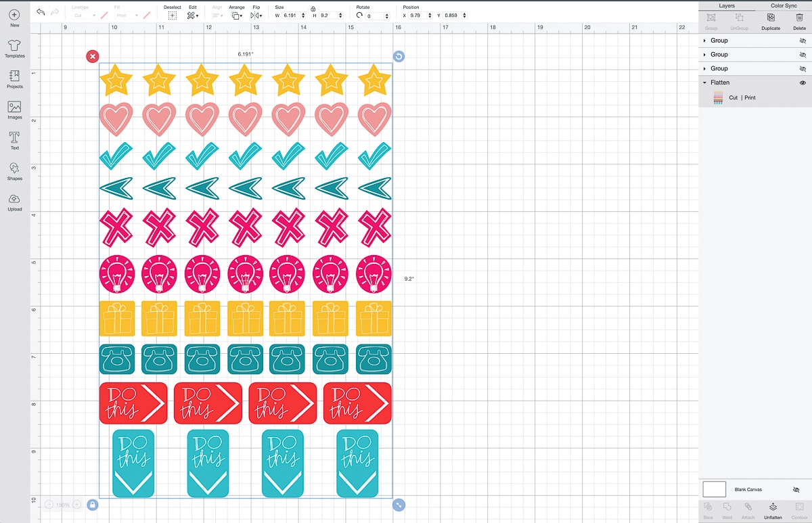The width and height of the screenshot is (812, 523).
Task: Adjust the Y position stepper arrows
Action: tap(465, 15)
